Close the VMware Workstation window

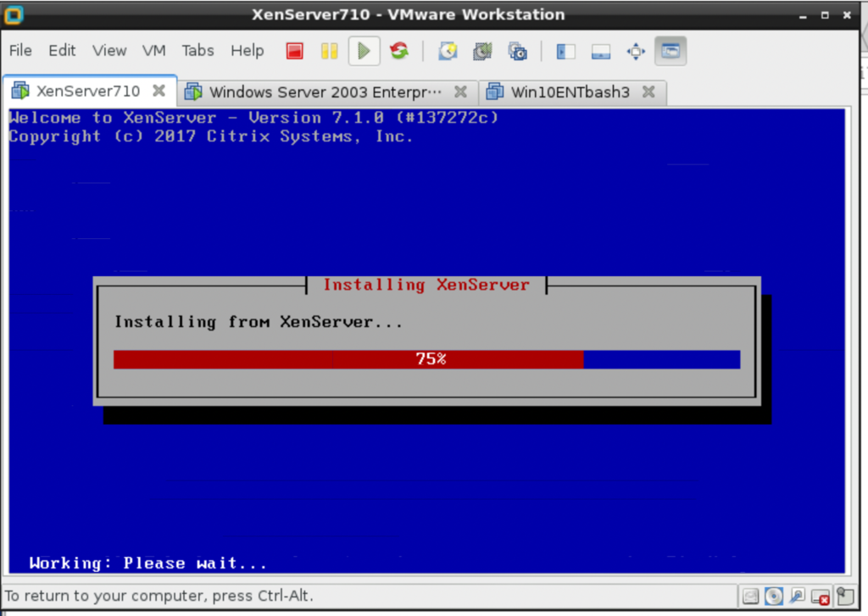pos(847,15)
